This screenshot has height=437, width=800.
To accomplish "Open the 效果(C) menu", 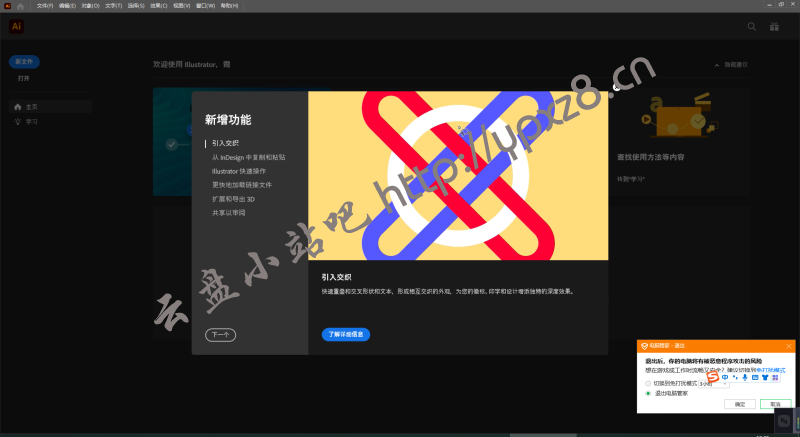I will (159, 6).
